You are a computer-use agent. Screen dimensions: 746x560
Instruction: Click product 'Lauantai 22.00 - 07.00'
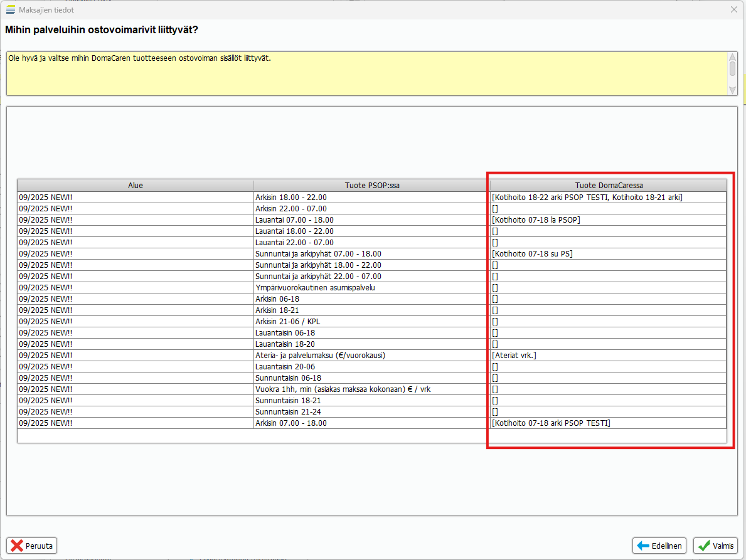tap(372, 243)
